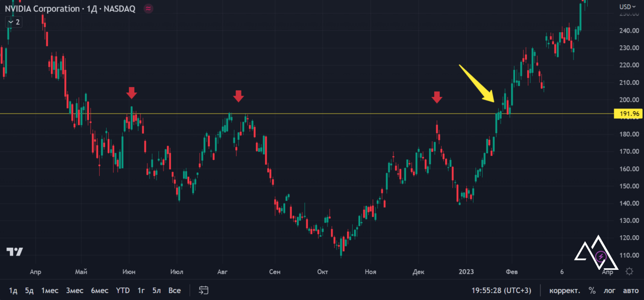Click the NVIDIA Corporation symbol title

click(42, 9)
